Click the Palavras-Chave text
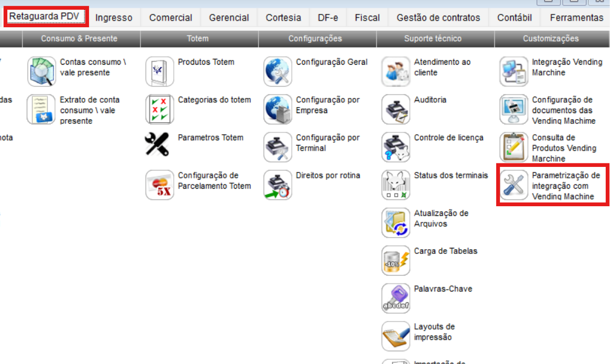Viewport: 610px width, 364px height. tap(443, 288)
